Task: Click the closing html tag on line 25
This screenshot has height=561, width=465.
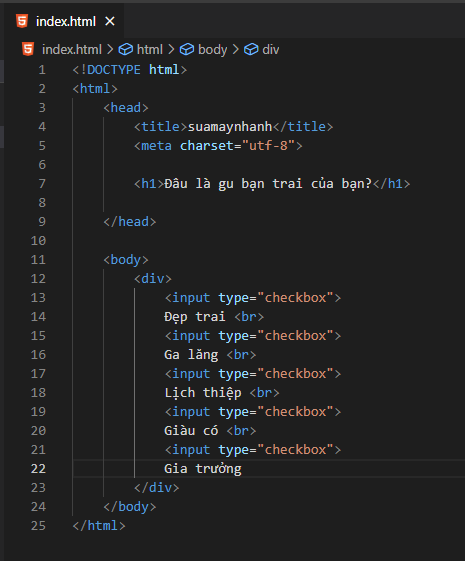Action: click(99, 526)
